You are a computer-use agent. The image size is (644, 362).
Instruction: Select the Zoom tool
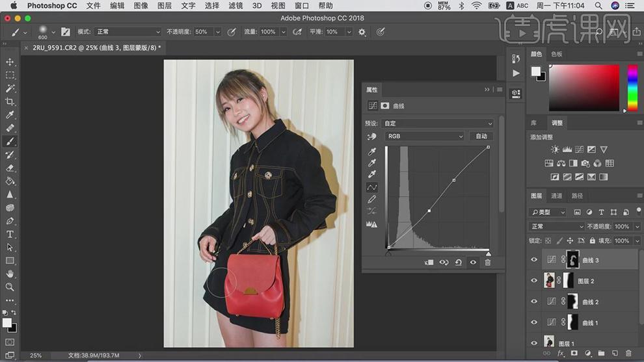pos(10,287)
